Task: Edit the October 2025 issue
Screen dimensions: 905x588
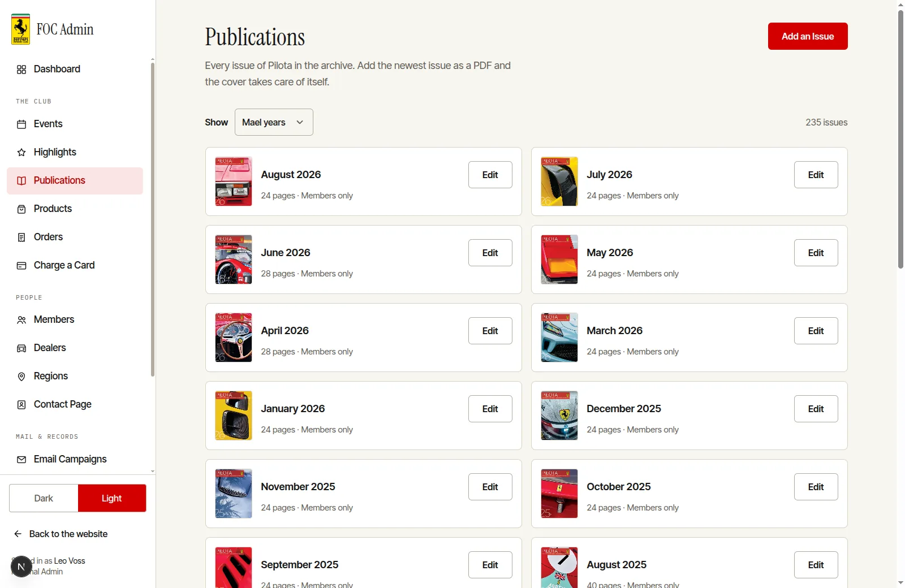Action: point(816,487)
